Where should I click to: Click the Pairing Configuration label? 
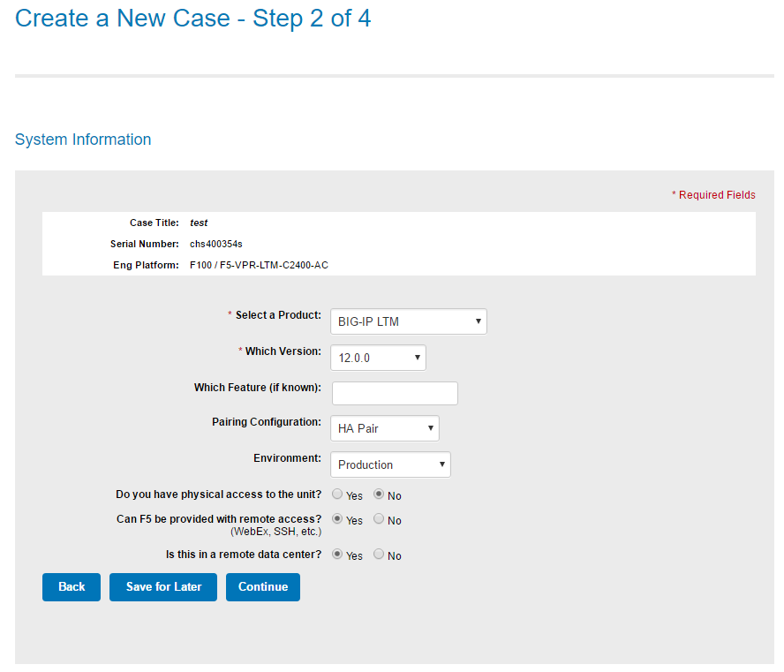tap(267, 422)
